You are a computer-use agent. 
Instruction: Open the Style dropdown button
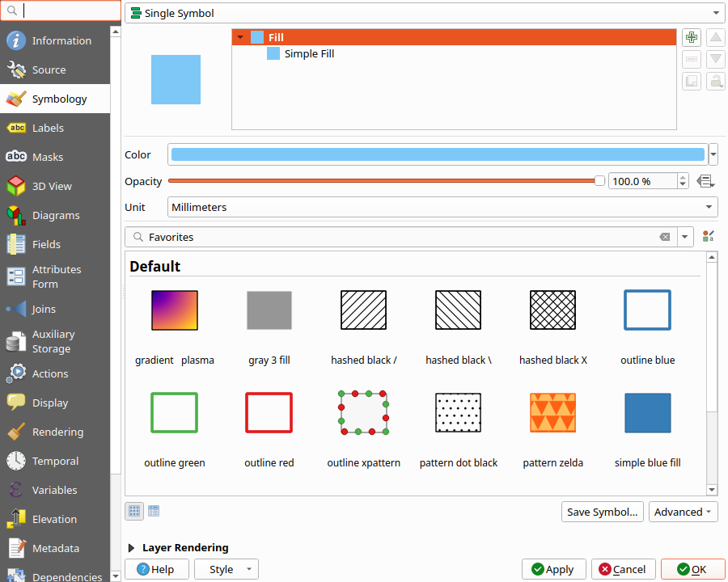(x=226, y=569)
